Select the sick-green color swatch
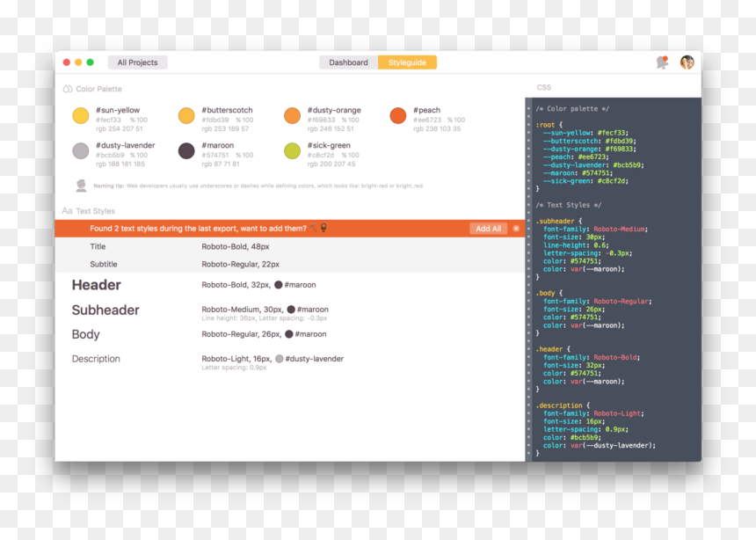 coord(292,151)
